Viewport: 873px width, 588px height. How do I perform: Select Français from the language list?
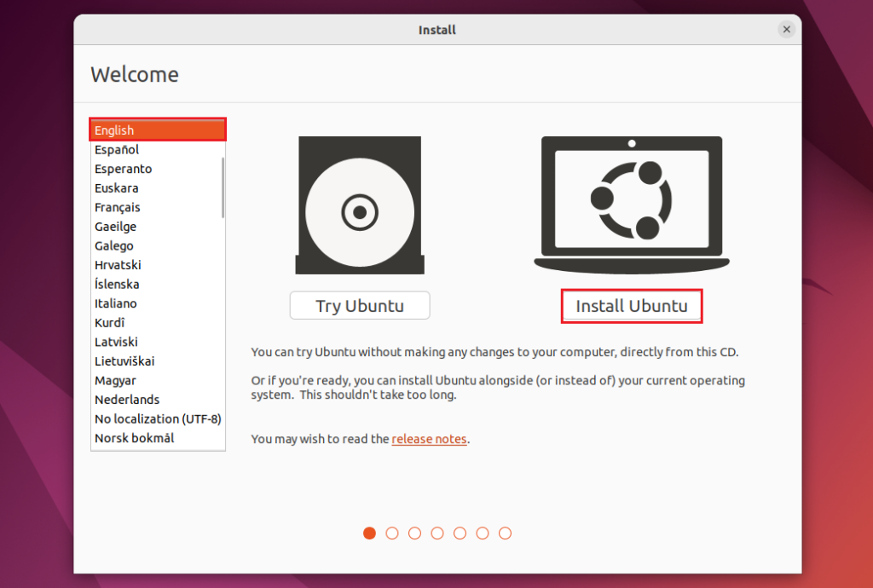coord(117,207)
